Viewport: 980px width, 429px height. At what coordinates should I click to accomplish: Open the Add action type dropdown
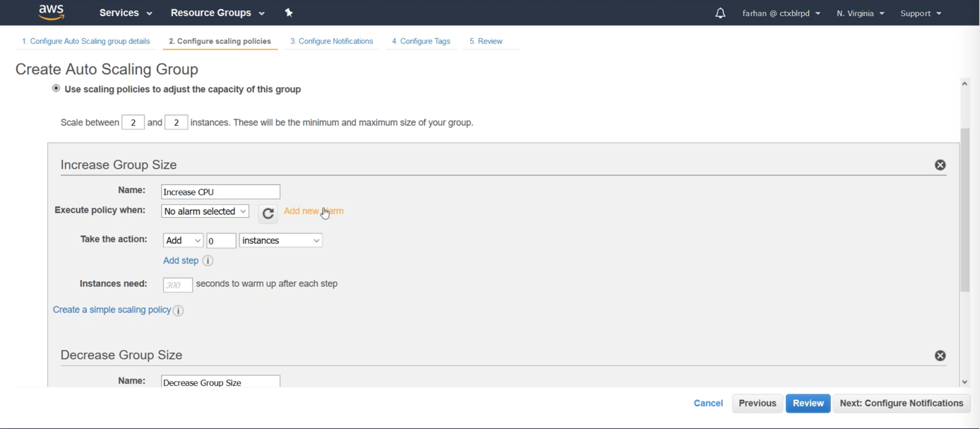click(183, 240)
